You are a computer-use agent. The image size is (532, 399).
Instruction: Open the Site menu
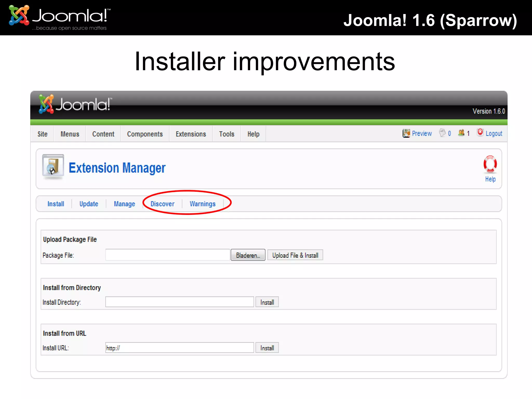(x=42, y=134)
